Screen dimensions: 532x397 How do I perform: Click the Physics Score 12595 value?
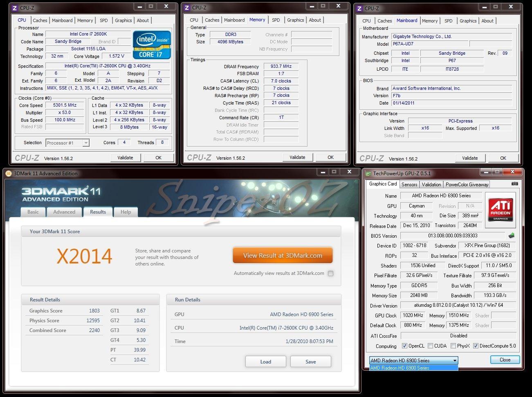[93, 321]
